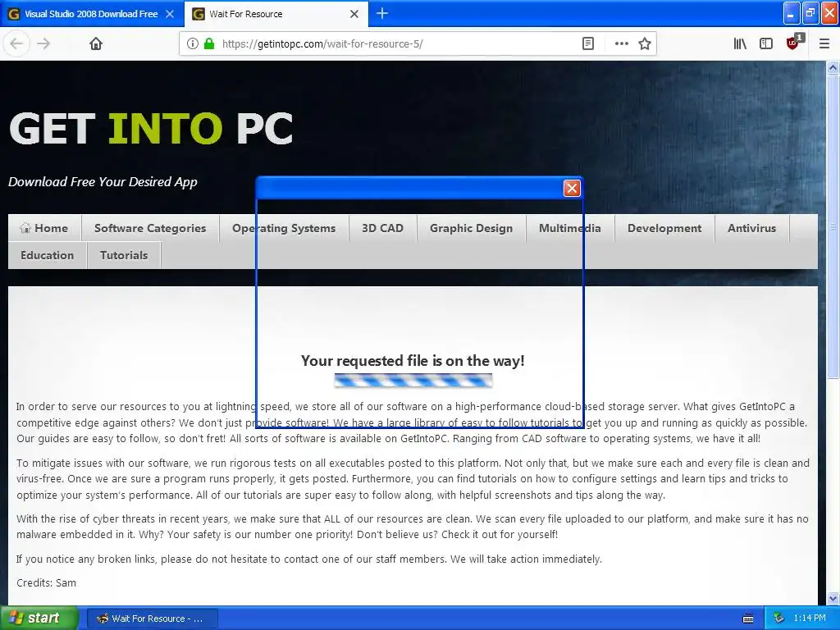
Task: Open the Library icon in toolbar
Action: pos(740,44)
